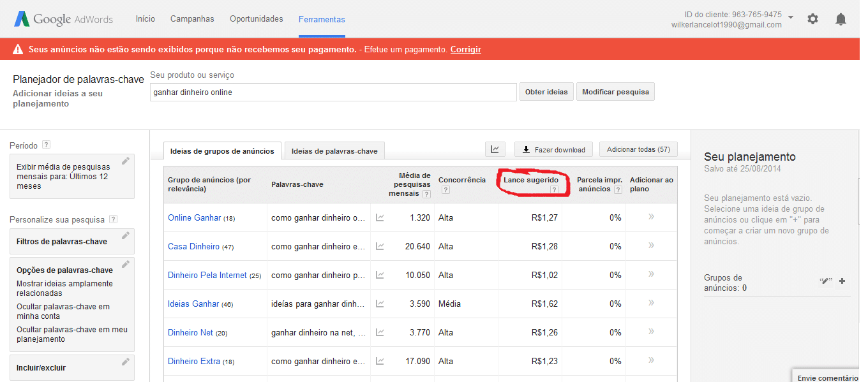
Task: Open the Oportunidades menu
Action: [x=257, y=19]
